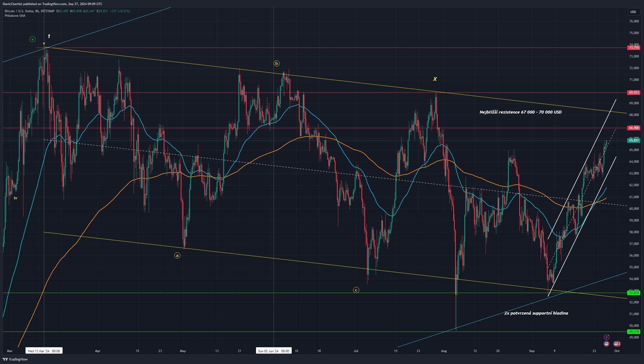Viewport: 644px width, 364px height.
Task: Click the 'Wed 13 Mar '24 00:00' date marker
Action: (44, 351)
